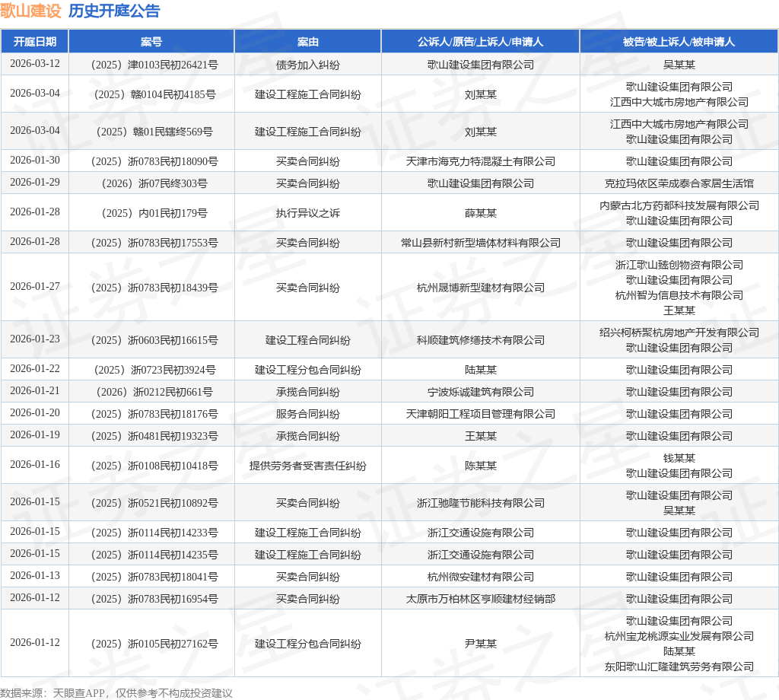Click the 歌山建设 title text
Screen dimensions: 779x700
[30, 11]
